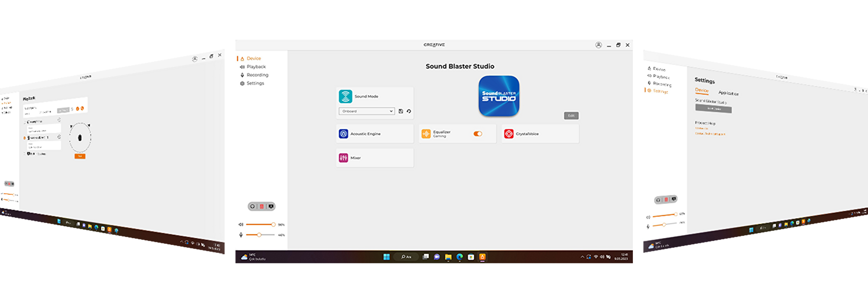Click the reset sound mode icon

pos(409,111)
